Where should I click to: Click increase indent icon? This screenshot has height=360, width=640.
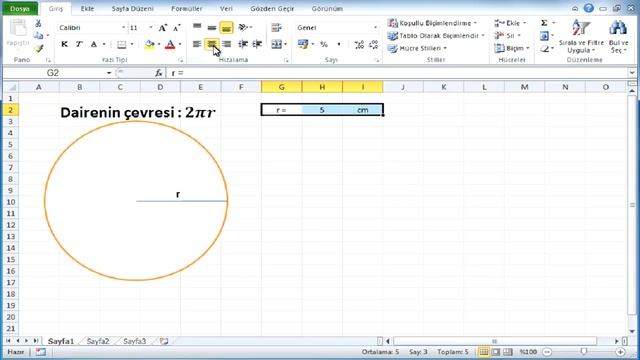(x=257, y=44)
